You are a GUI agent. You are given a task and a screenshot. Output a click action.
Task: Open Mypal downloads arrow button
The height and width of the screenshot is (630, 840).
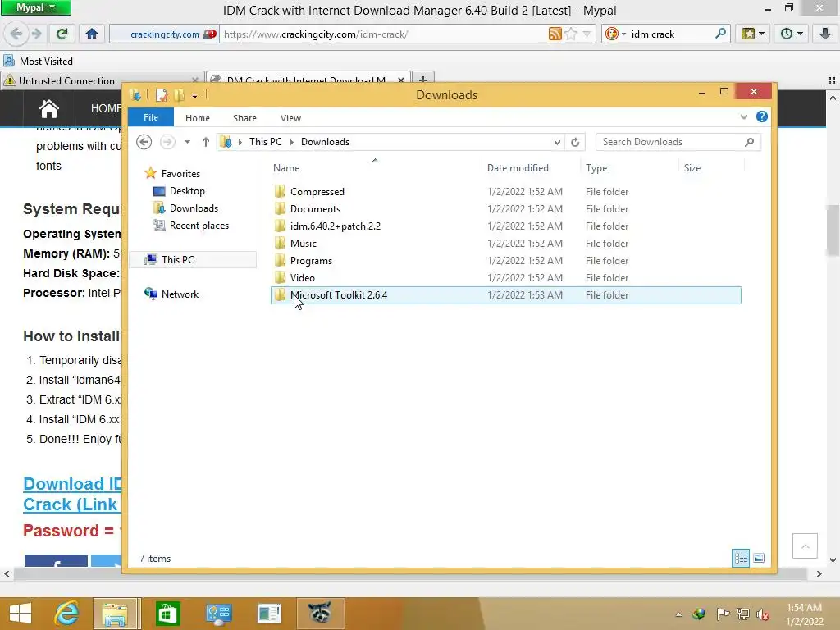[x=825, y=34]
